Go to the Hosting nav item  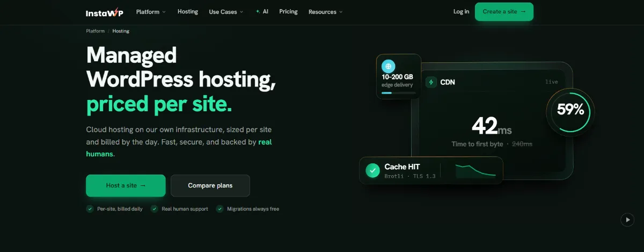pyautogui.click(x=188, y=11)
